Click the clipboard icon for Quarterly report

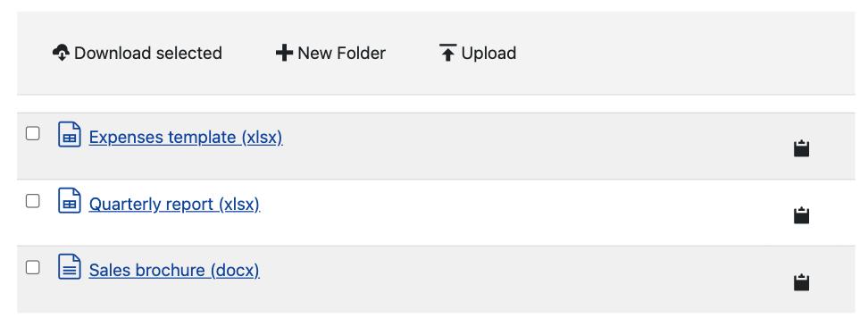(802, 215)
